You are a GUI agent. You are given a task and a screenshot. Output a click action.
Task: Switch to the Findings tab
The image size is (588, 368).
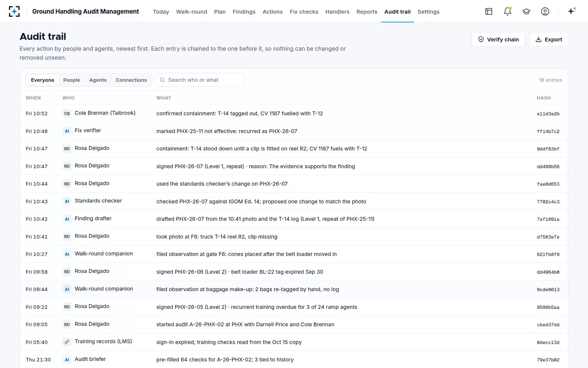[x=244, y=12]
